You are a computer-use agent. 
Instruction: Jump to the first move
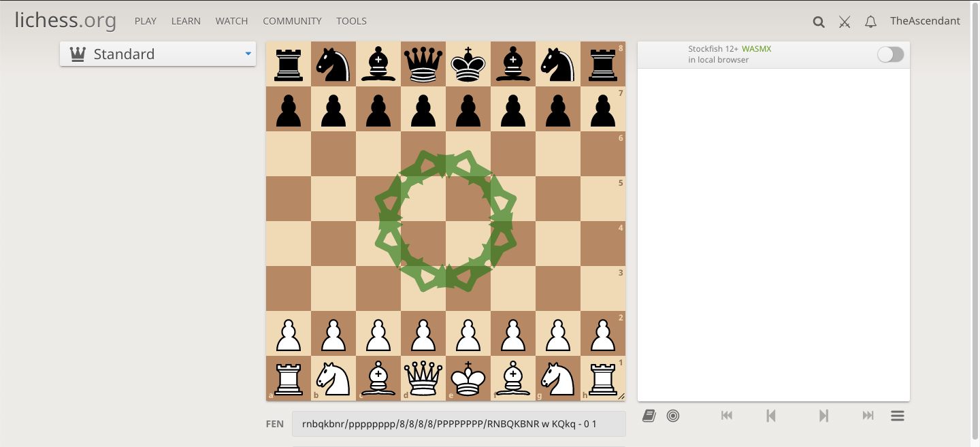click(727, 415)
